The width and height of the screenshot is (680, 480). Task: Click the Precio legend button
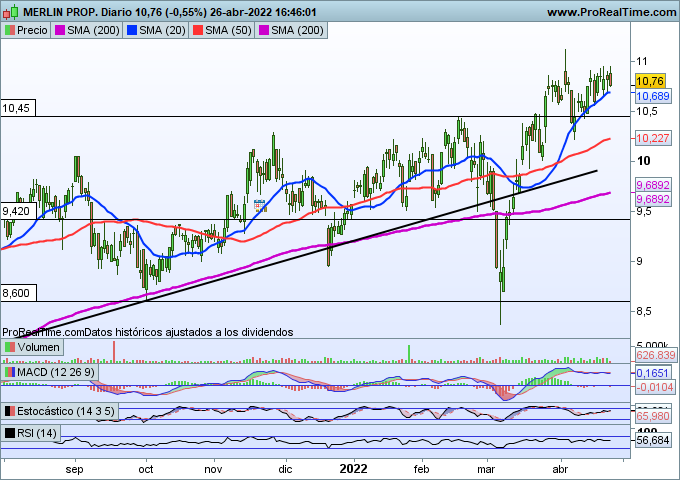tap(26, 30)
